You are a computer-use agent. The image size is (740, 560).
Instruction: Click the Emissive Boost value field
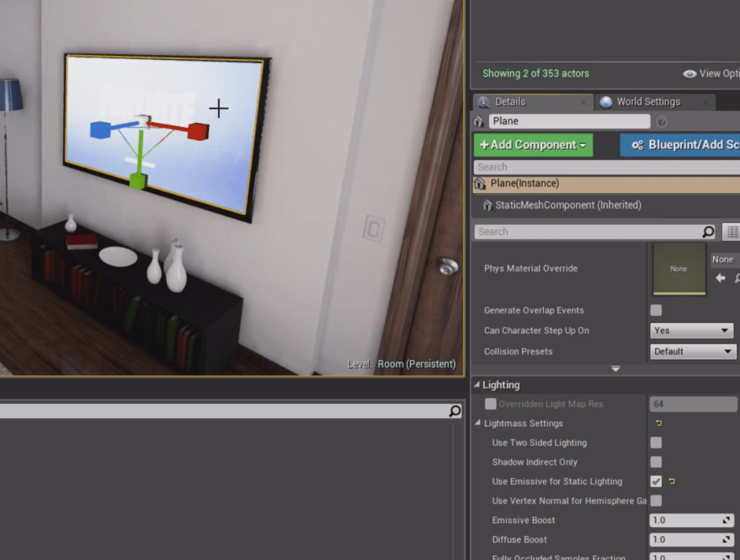point(685,520)
